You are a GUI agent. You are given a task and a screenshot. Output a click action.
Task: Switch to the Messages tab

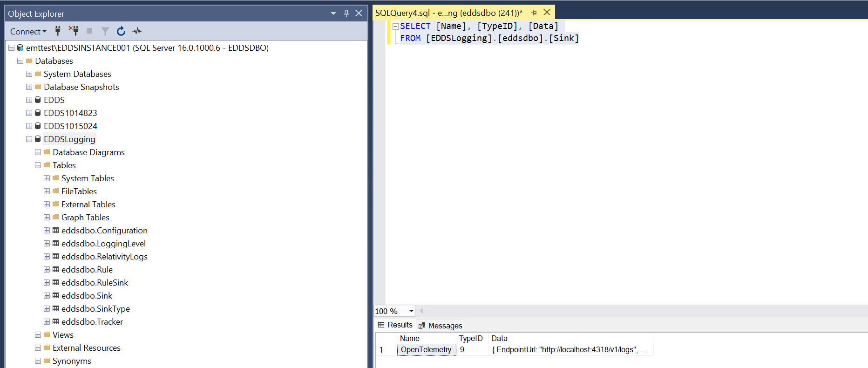pos(441,326)
